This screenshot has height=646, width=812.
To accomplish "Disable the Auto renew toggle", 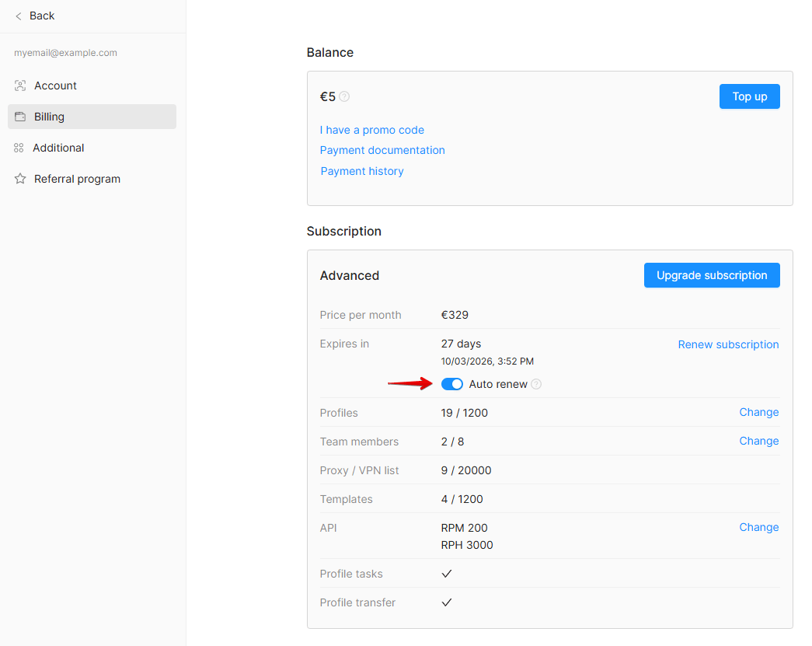I will (452, 384).
